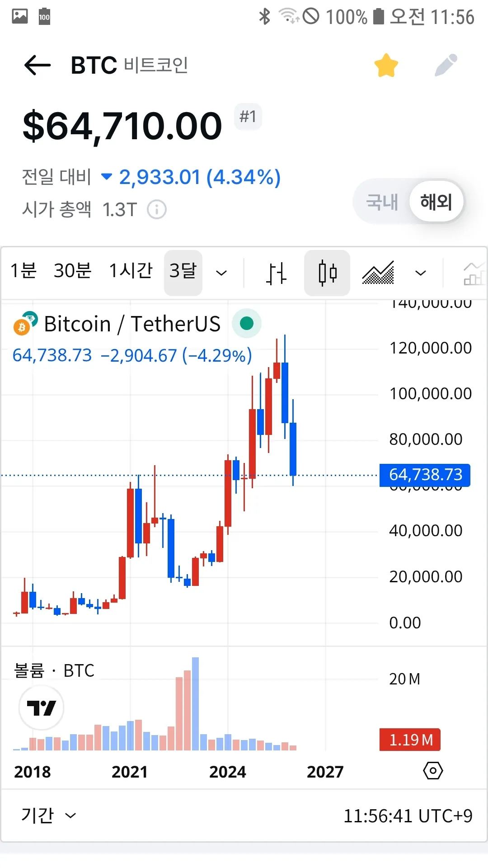Select the 1분 interval
Image resolution: width=488 pixels, height=868 pixels.
pyautogui.click(x=23, y=271)
